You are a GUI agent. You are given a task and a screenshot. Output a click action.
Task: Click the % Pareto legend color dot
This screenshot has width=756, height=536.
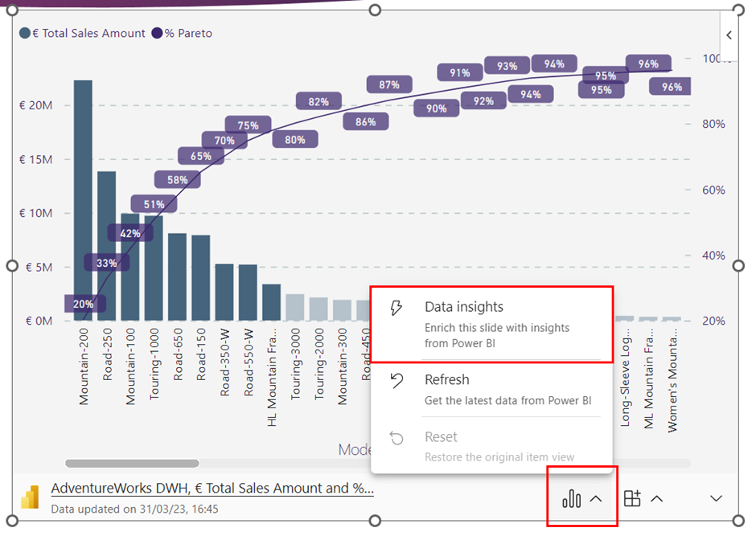(157, 33)
